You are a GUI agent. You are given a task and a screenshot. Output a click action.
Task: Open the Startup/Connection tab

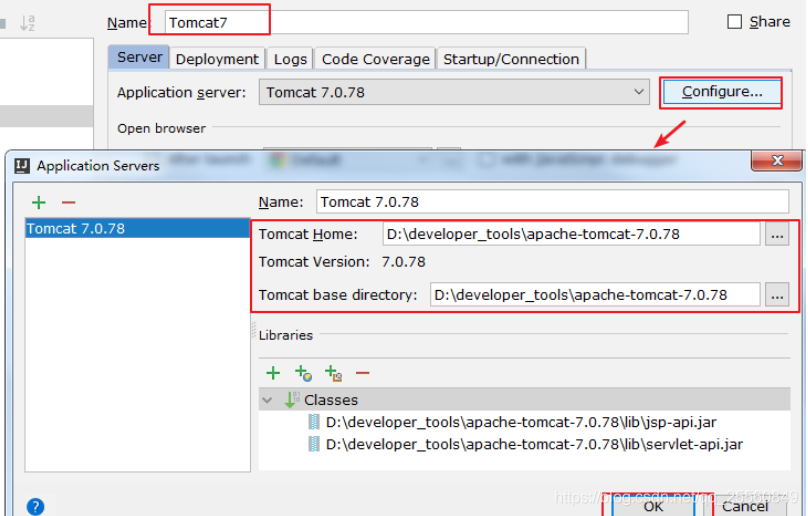[x=511, y=59]
